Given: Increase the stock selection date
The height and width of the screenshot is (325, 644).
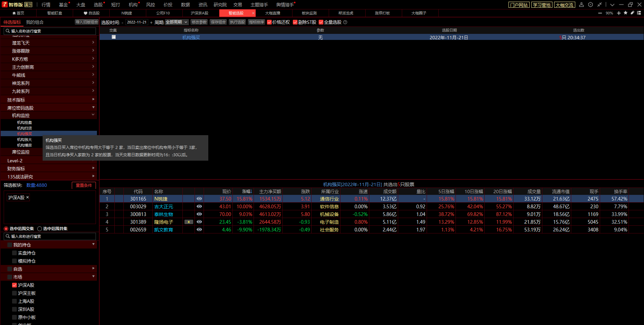Looking at the screenshot, I should (x=151, y=22).
